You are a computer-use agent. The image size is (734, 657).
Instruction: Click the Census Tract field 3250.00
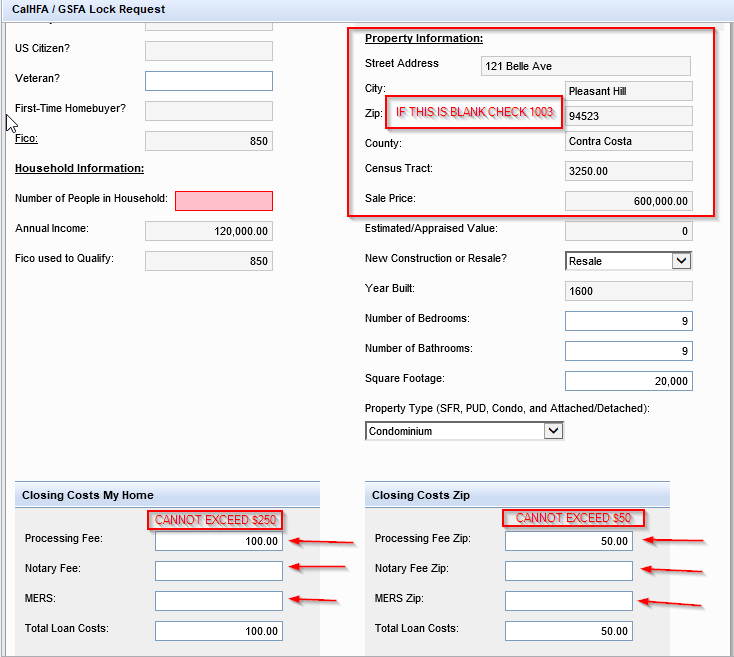coord(629,171)
